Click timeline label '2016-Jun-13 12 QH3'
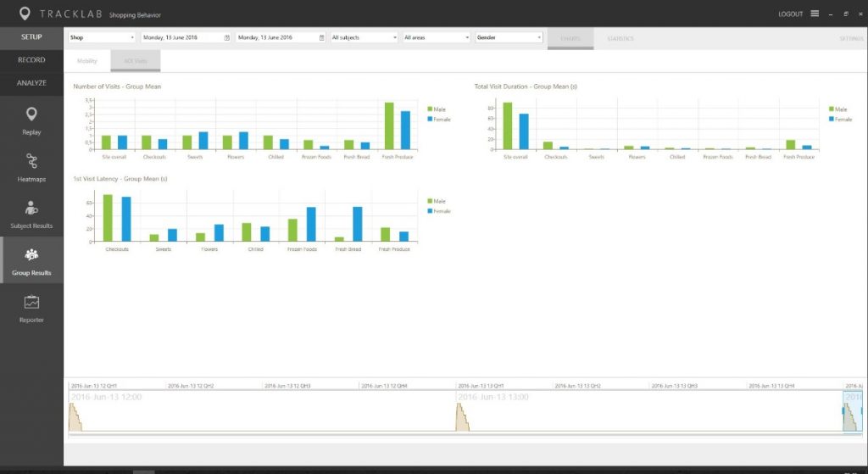Viewport: 868px width, 474px height. (287, 386)
